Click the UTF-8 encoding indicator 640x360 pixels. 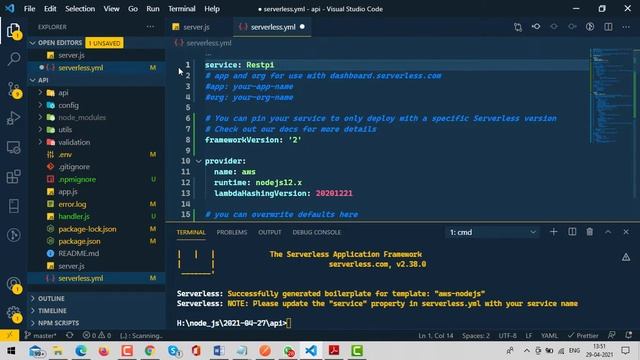click(507, 336)
